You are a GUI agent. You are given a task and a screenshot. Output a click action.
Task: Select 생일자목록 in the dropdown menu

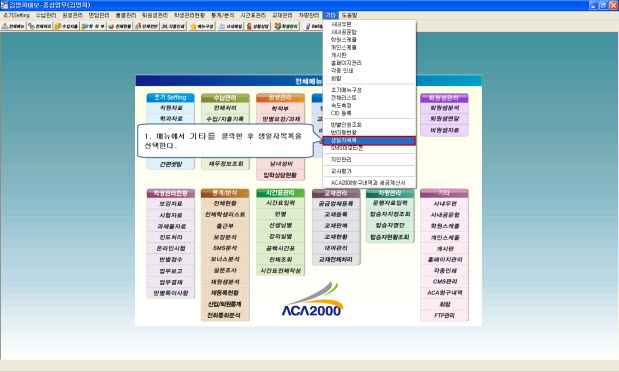(x=369, y=140)
